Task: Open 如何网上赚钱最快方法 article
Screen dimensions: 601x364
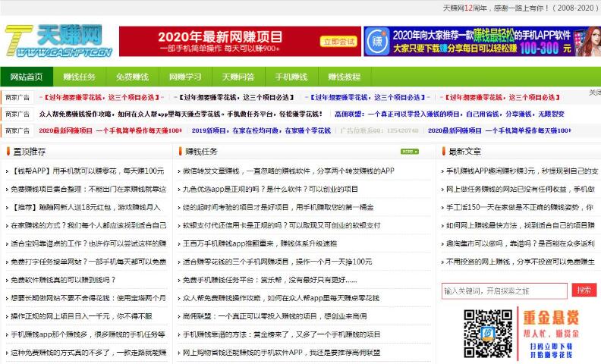Action: point(521,225)
